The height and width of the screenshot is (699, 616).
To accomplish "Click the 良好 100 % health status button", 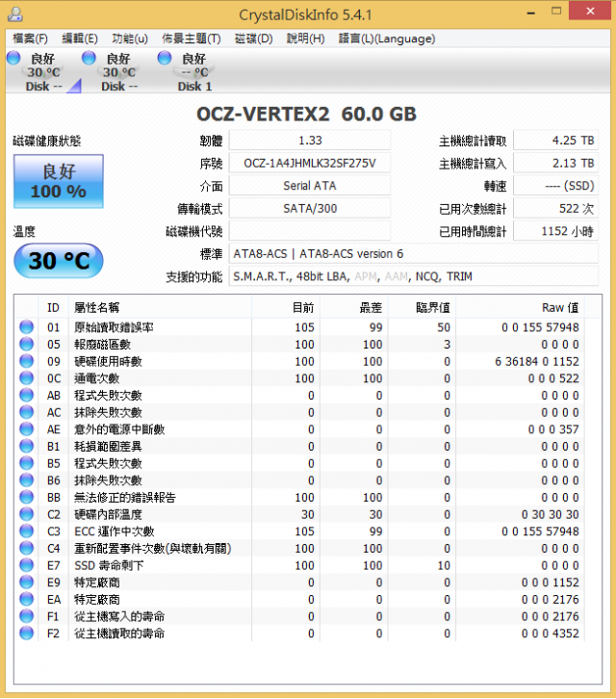I will (x=59, y=181).
